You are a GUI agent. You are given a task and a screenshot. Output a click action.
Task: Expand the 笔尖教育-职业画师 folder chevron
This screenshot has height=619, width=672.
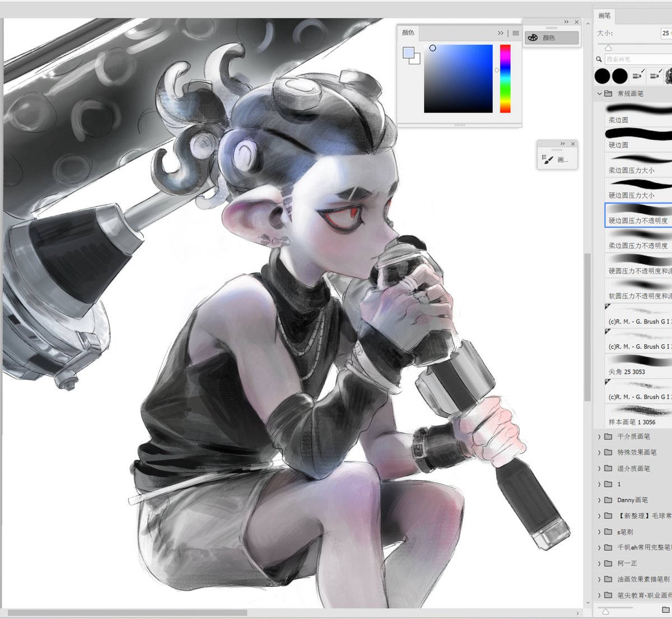click(599, 595)
